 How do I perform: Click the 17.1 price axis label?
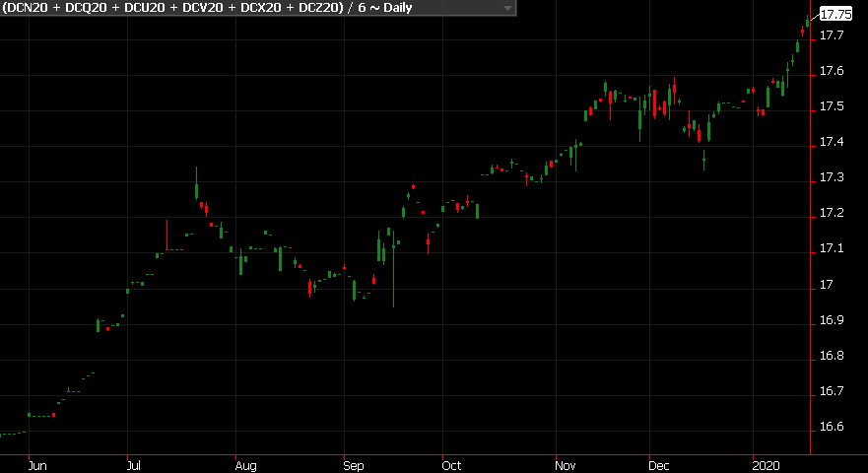pos(832,248)
